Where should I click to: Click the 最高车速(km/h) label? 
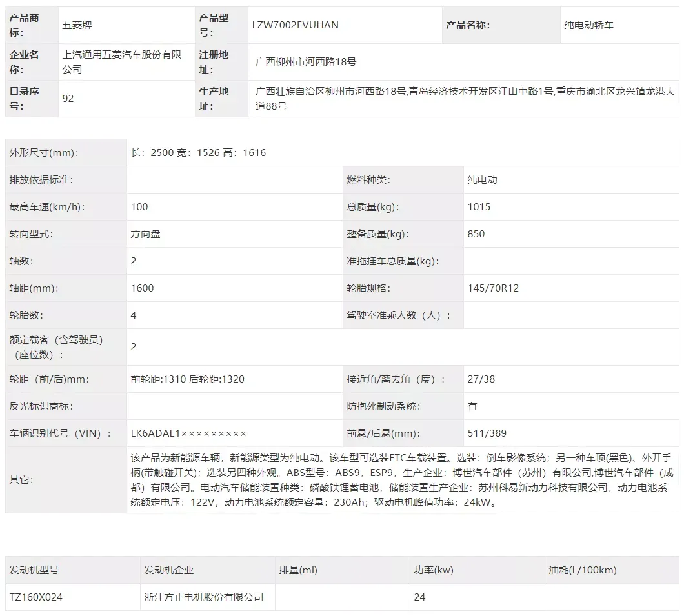click(46, 206)
